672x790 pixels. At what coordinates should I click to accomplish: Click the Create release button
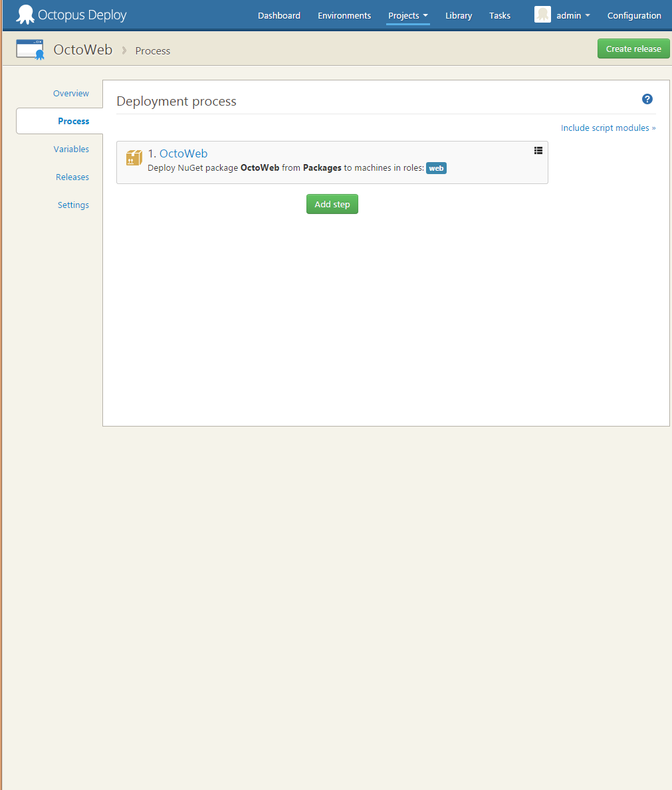pos(633,49)
